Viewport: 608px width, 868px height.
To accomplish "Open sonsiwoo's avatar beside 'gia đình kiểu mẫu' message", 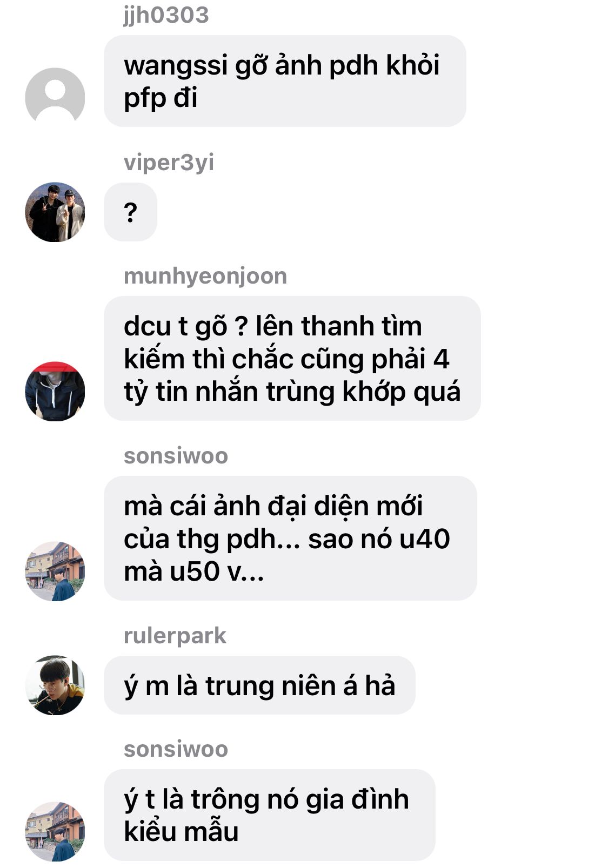I will (55, 831).
